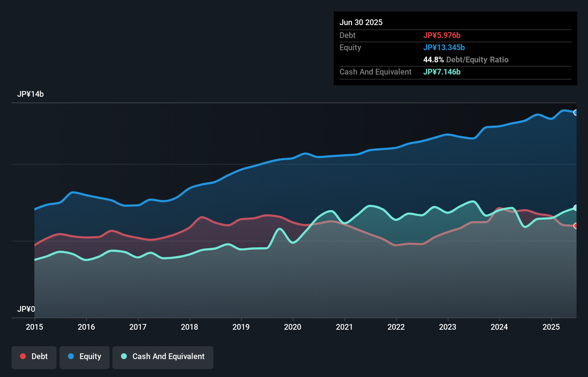Select the 2020 year label on axis
Screen dimensions: 588x377
click(x=293, y=327)
